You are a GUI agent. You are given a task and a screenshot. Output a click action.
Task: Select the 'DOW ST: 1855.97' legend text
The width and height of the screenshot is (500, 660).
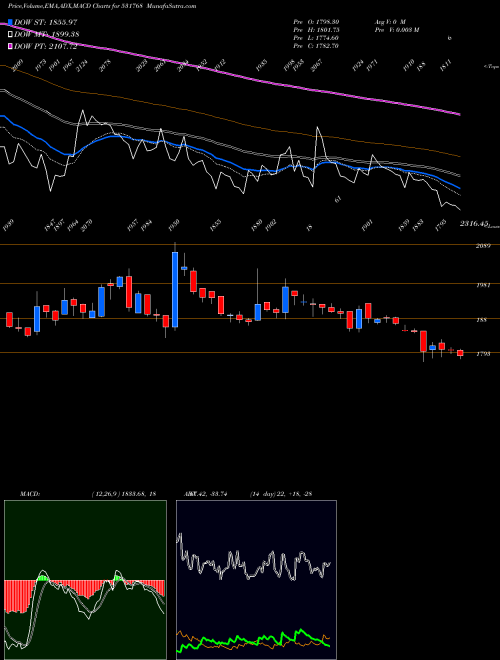tap(46, 22)
